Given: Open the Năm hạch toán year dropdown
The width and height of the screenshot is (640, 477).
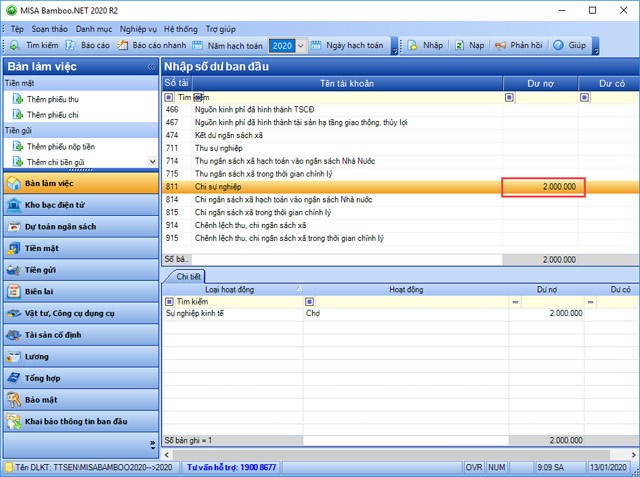Looking at the screenshot, I should pyautogui.click(x=301, y=46).
